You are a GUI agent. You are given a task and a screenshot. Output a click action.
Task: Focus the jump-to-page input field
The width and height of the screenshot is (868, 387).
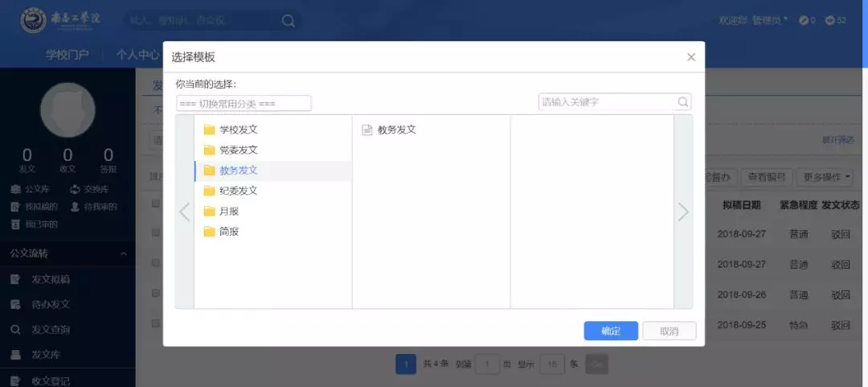click(x=488, y=364)
